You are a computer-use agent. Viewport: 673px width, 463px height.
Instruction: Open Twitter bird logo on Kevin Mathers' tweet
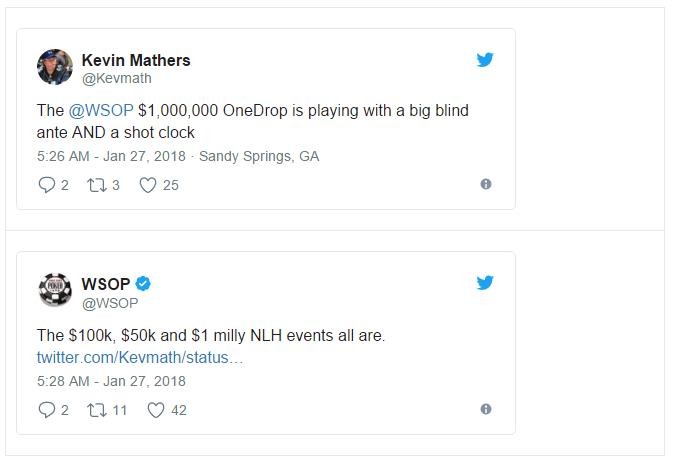coord(485,60)
